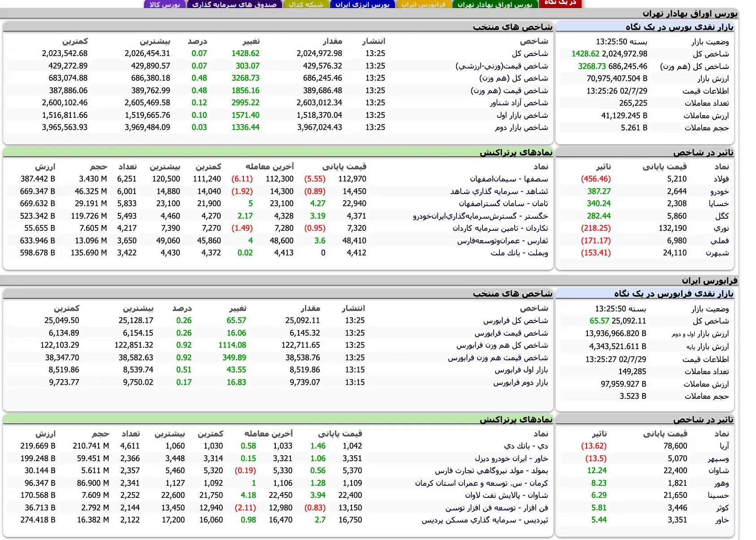Viewport: 756px width, 540px height.
Task: Click trade value '41,129.245 B'
Action: [624, 116]
